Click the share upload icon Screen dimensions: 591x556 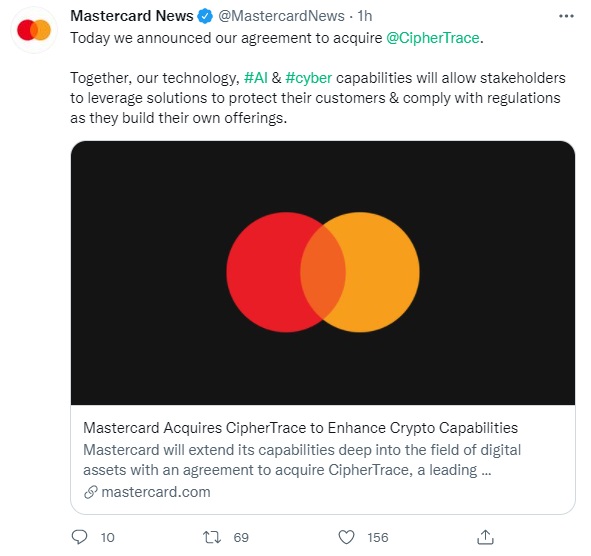pyautogui.click(x=485, y=537)
